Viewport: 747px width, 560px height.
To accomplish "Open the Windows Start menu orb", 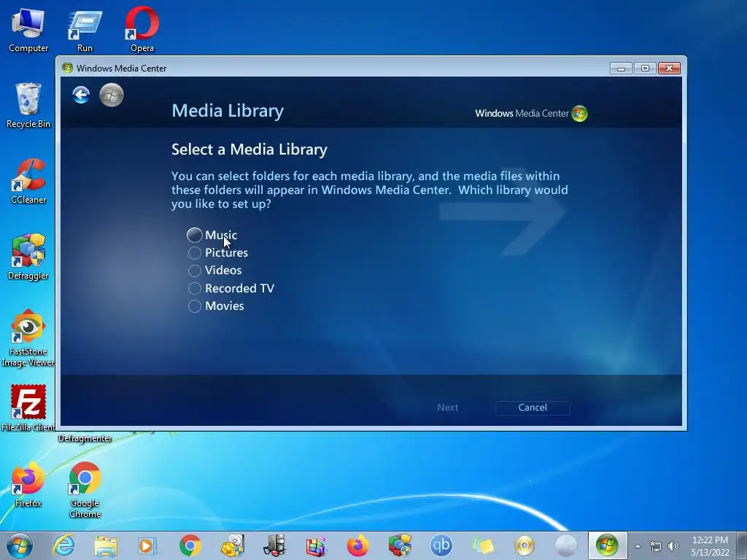I will (x=20, y=545).
